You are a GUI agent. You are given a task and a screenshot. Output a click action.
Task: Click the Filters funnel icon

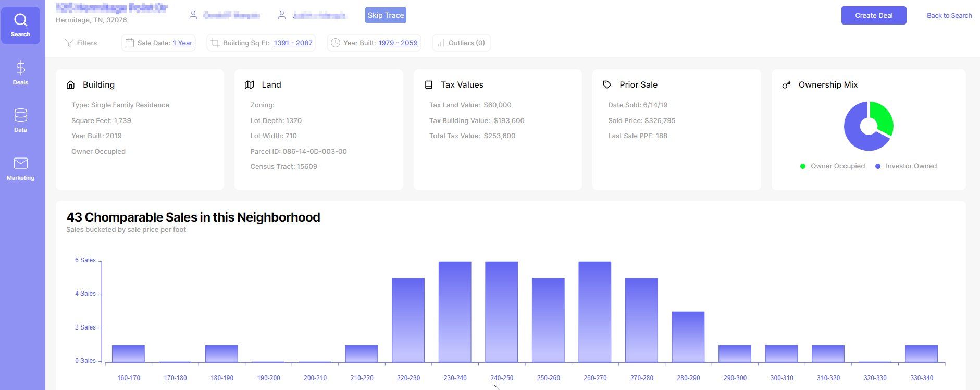click(x=69, y=43)
